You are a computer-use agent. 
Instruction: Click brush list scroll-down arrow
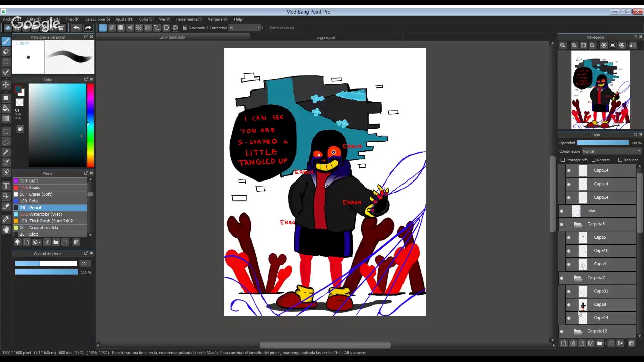point(91,234)
